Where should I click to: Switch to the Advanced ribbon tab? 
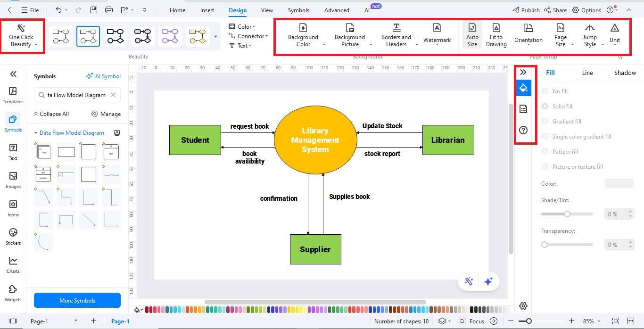pyautogui.click(x=337, y=10)
